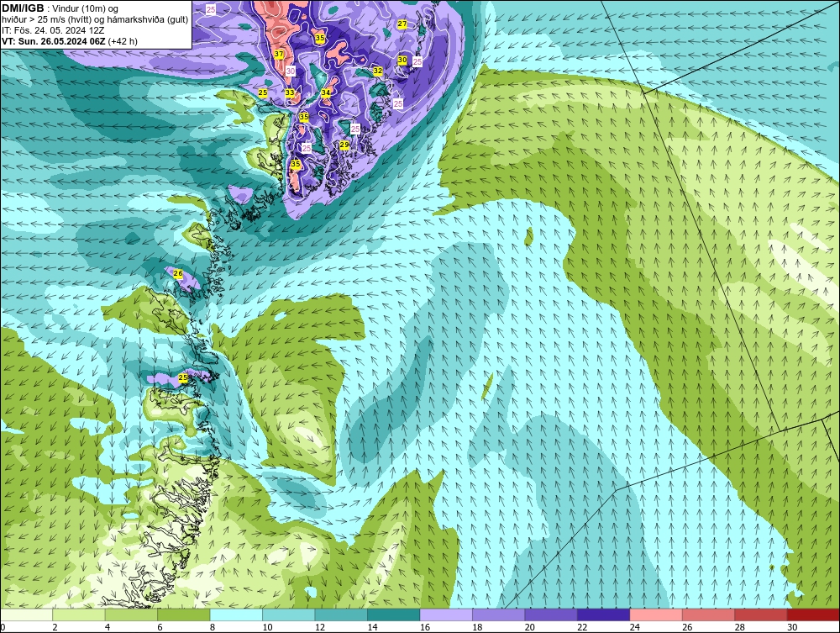Click the legend scale number '28'
The image size is (840, 633).
(740, 627)
